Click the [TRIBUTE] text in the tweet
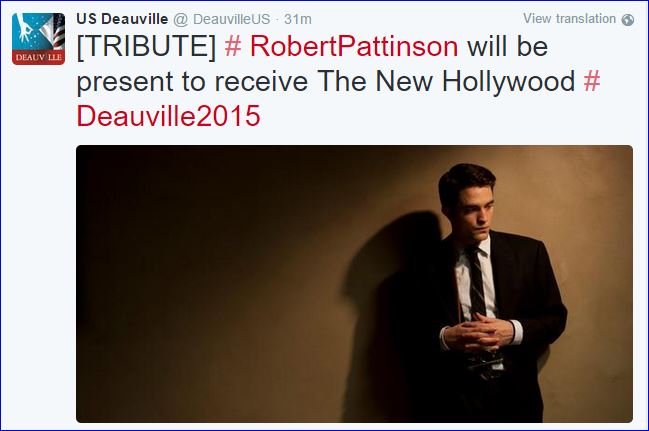The image size is (649, 431). (147, 46)
